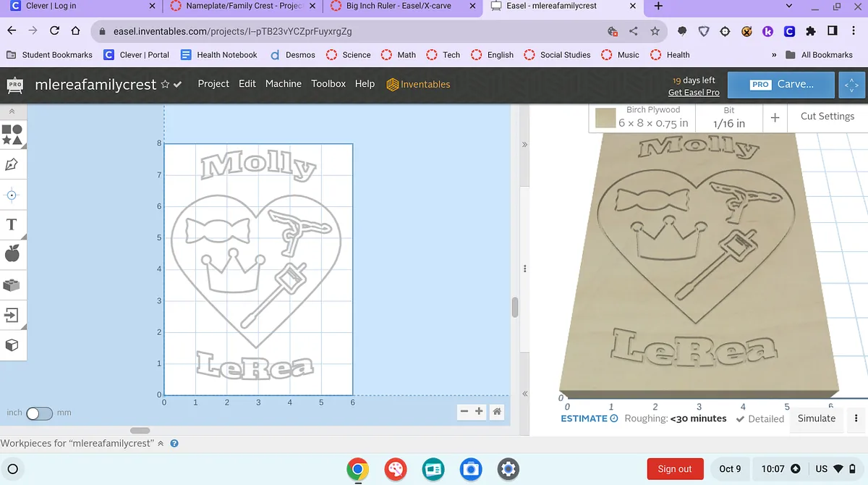Click the canvas vertical scrollbar
868x485 pixels.
pyautogui.click(x=515, y=307)
